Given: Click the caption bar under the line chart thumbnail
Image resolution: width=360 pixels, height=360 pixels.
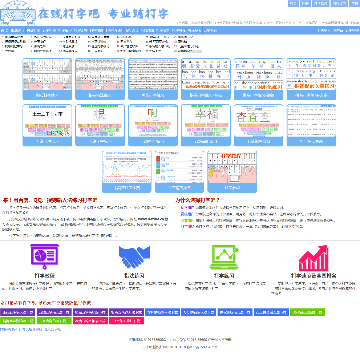Looking at the screenshot, I should pos(127,188).
